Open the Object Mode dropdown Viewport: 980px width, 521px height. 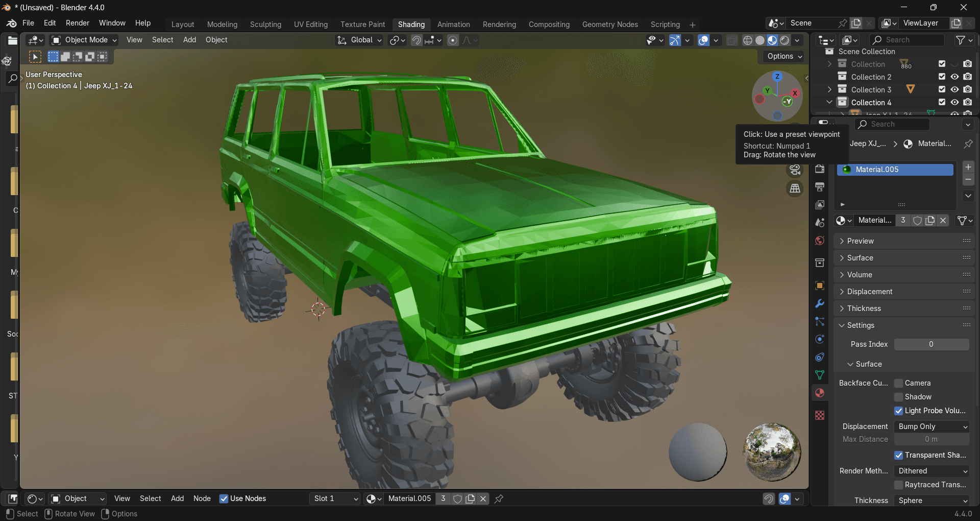84,40
